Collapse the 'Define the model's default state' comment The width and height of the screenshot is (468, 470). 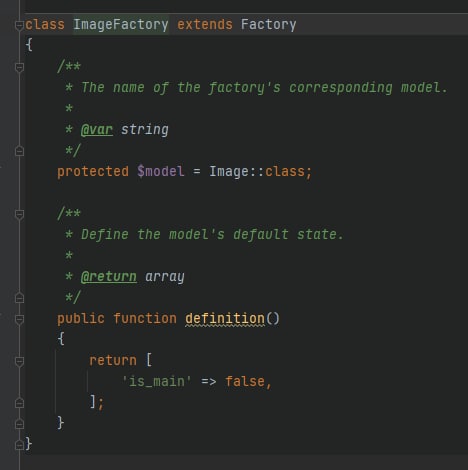point(19,214)
